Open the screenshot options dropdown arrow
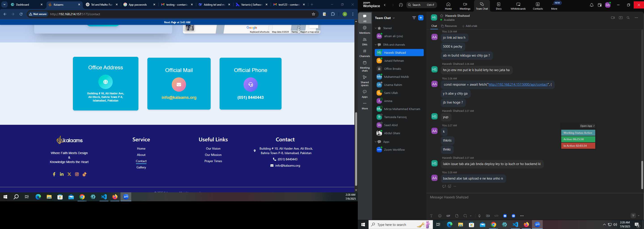The height and width of the screenshot is (229, 644). tap(471, 216)
